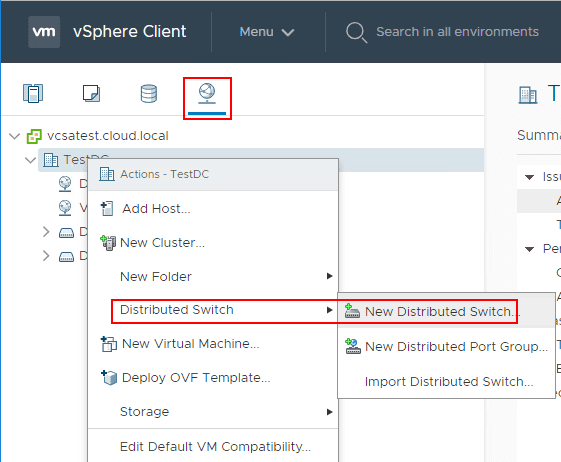This screenshot has height=462, width=561.
Task: Choose New Folder menu entry
Action: click(213, 276)
